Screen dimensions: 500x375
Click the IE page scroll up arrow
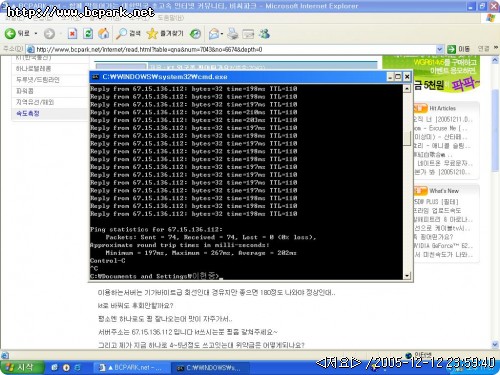[495, 60]
